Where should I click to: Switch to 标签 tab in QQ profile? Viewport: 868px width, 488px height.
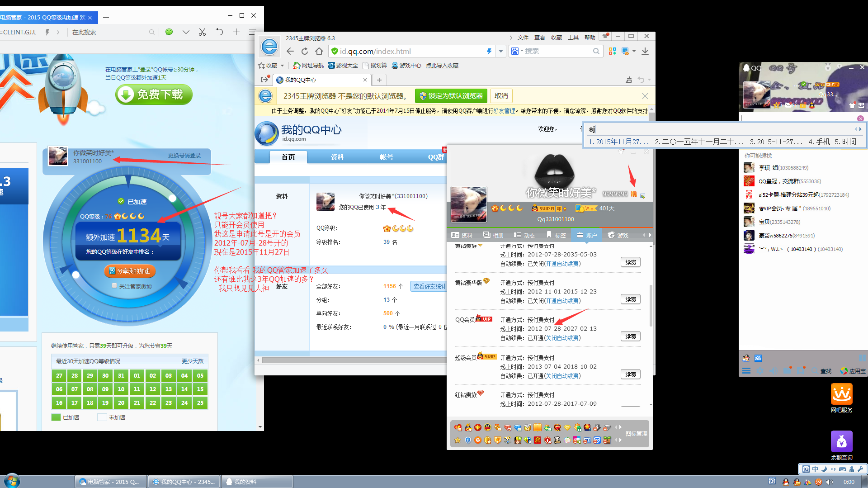(556, 235)
